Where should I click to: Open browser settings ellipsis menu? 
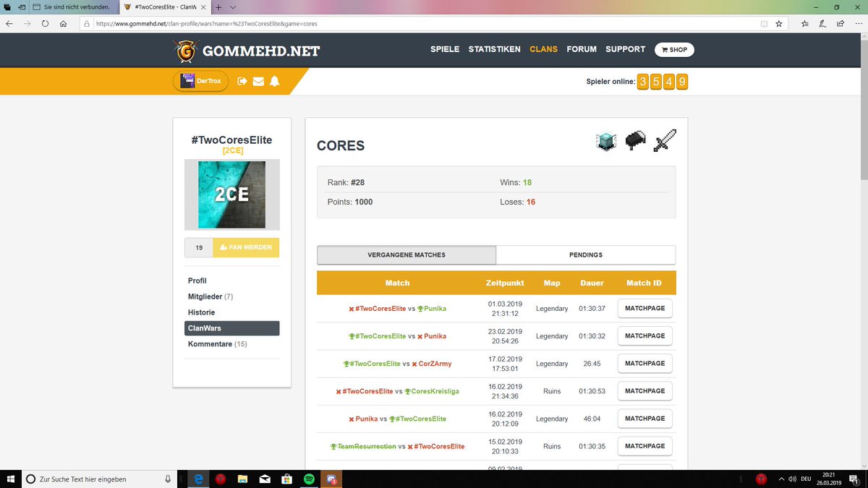tap(858, 23)
